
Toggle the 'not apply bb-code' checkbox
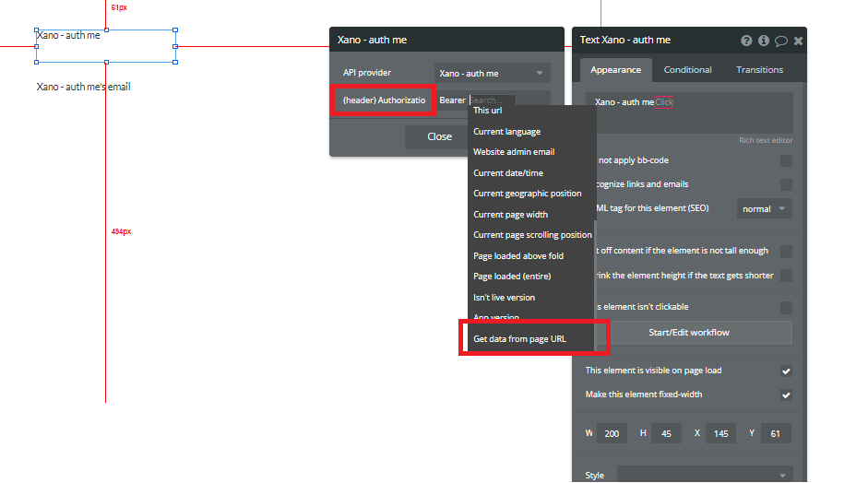[x=786, y=161]
